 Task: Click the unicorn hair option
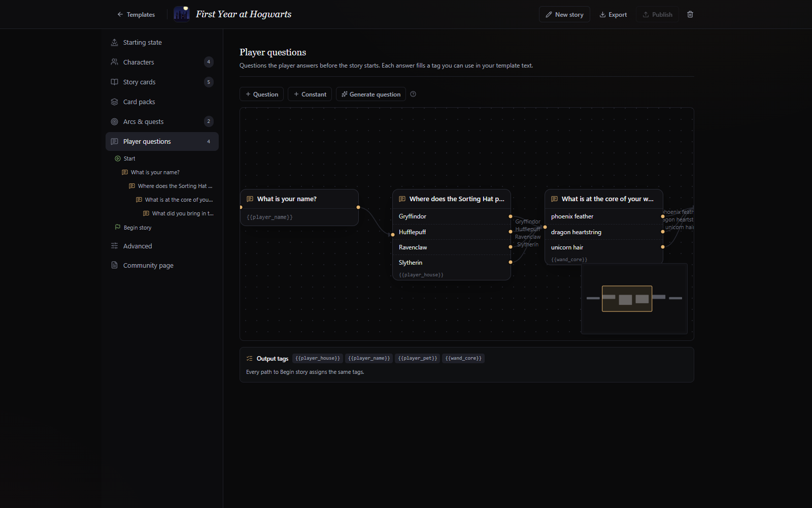(604, 247)
